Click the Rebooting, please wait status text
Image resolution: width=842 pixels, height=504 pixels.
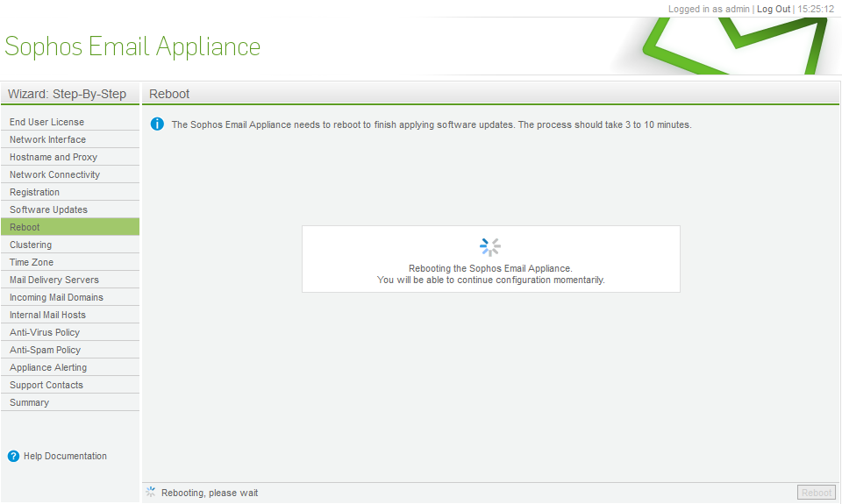click(210, 493)
